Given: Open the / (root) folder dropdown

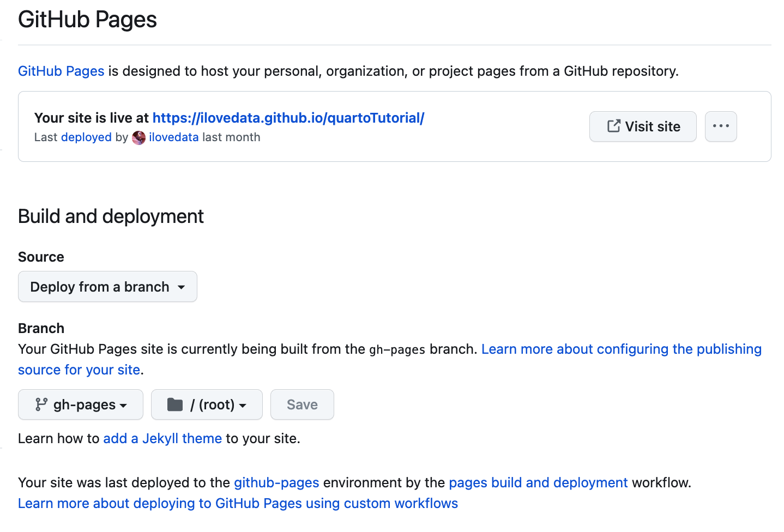Looking at the screenshot, I should pos(207,404).
